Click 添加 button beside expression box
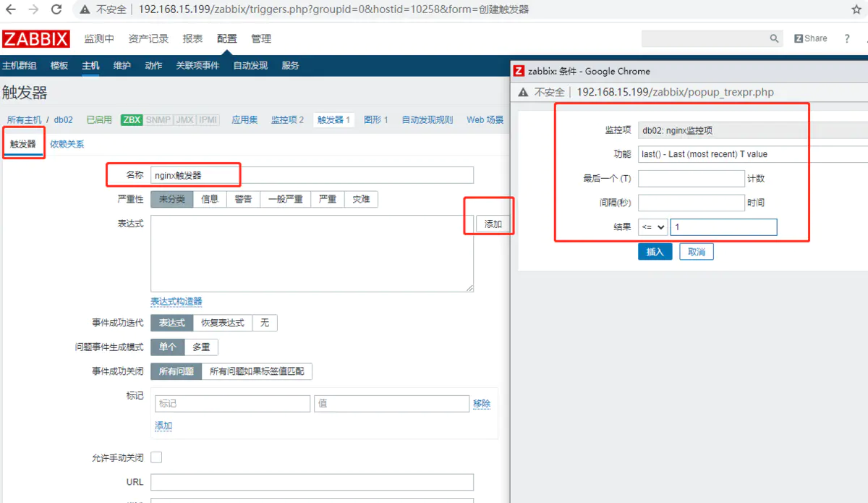The width and height of the screenshot is (868, 503). pos(493,224)
